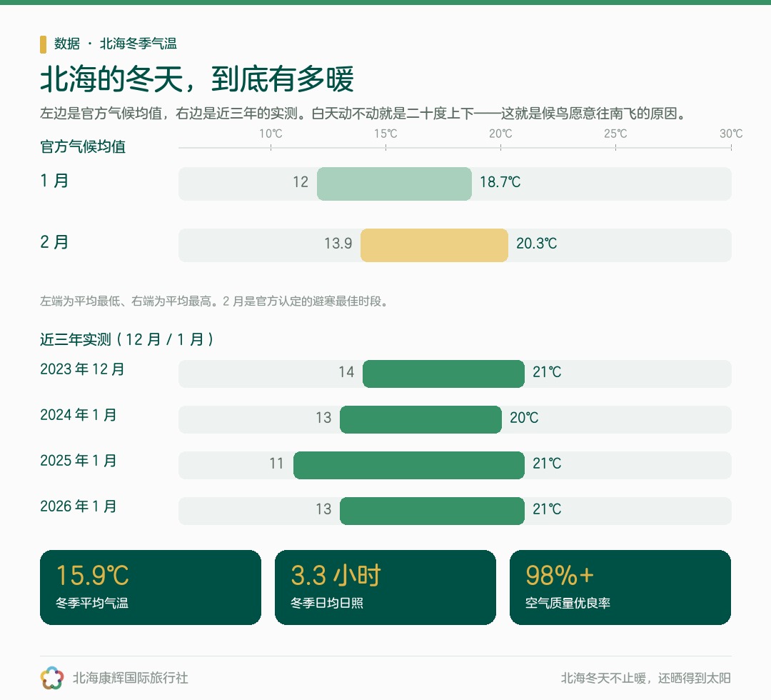
Task: Click the 21℃ value in 2026 年 1 月 row
Action: (x=547, y=509)
